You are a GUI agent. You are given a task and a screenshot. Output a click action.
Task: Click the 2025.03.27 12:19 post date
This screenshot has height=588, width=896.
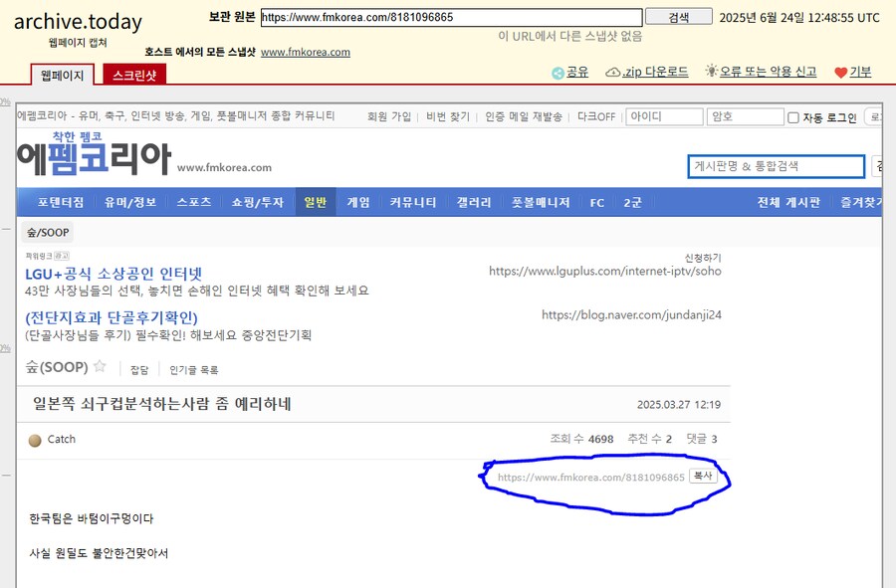(679, 405)
